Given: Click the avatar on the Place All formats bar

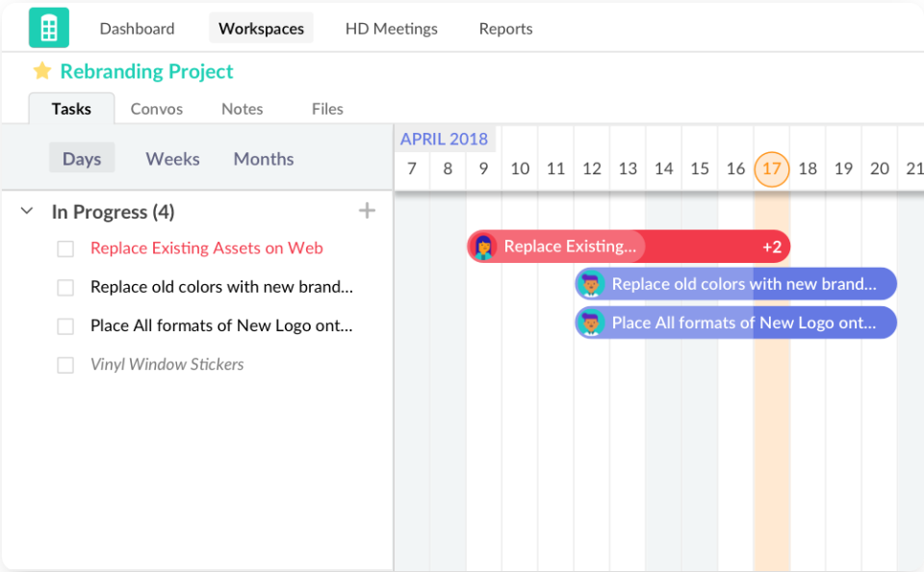Looking at the screenshot, I should [x=590, y=323].
